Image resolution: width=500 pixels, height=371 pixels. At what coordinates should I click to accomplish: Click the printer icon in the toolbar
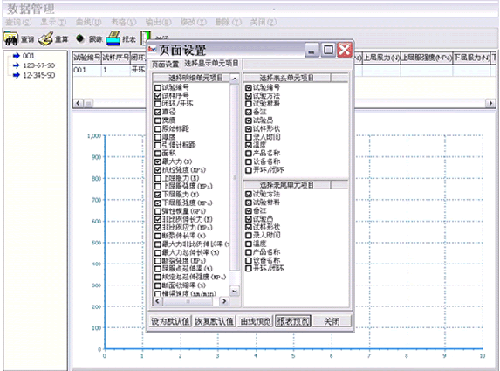pyautogui.click(x=113, y=38)
